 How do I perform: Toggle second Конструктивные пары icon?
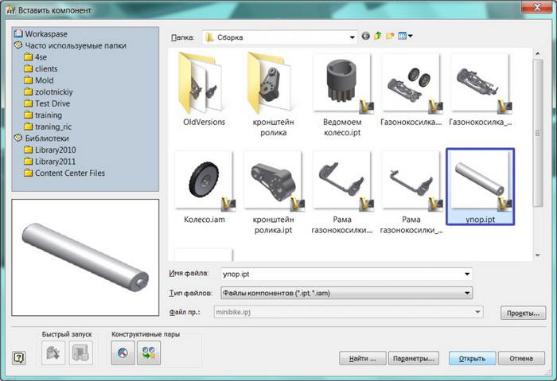(x=149, y=353)
